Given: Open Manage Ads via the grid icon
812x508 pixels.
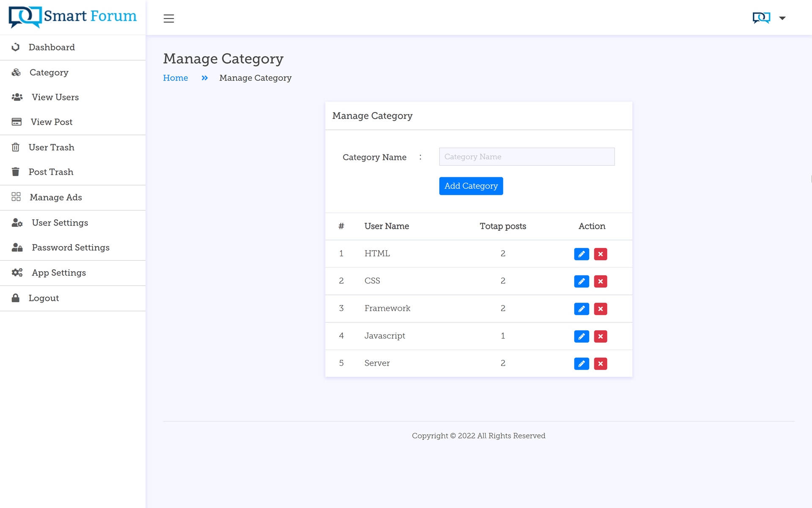Looking at the screenshot, I should (x=16, y=197).
